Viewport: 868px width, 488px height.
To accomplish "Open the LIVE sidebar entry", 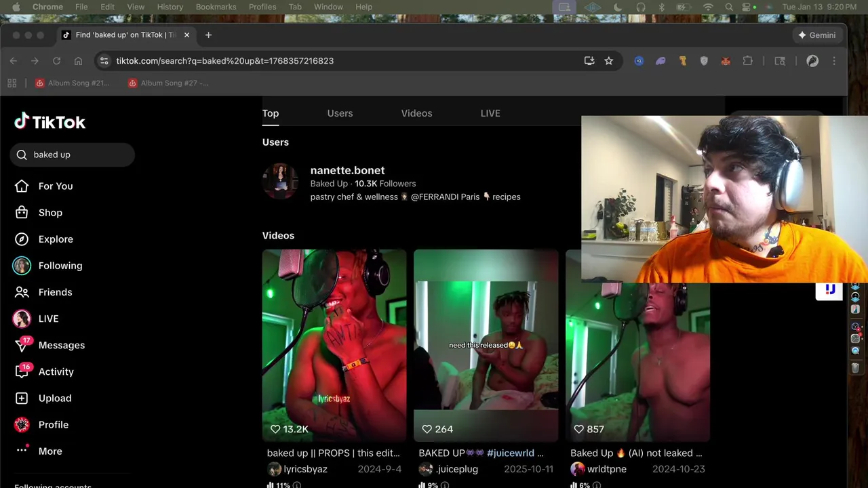I will 48,319.
